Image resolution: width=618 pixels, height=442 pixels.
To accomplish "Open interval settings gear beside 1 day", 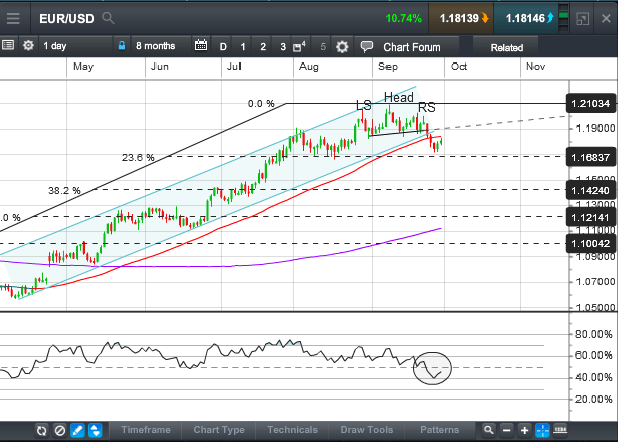I will coord(28,46).
